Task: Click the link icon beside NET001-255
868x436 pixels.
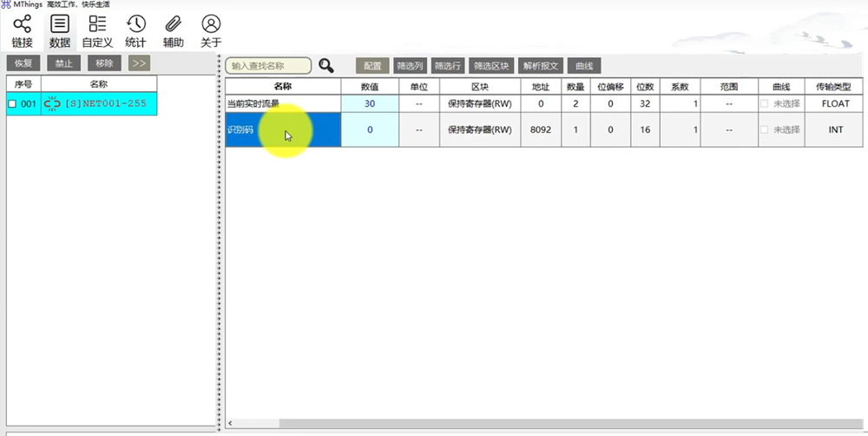Action: (x=53, y=104)
